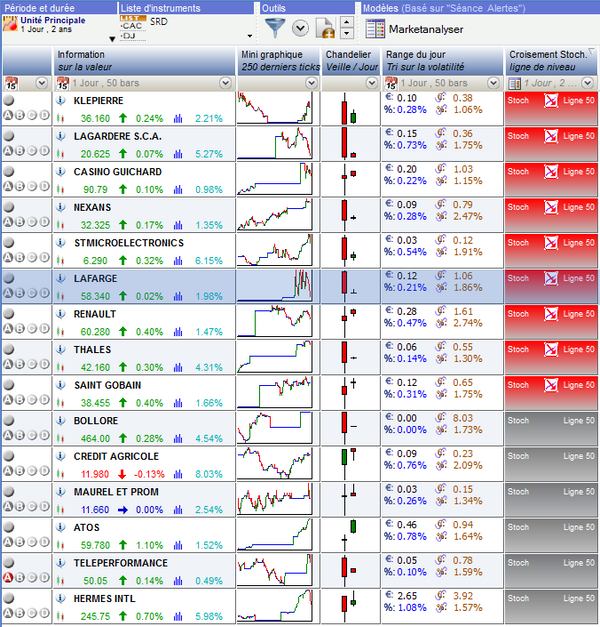Click the euro range icon in the STMICROELECTRONICS row
This screenshot has width=600, height=627.
(389, 239)
